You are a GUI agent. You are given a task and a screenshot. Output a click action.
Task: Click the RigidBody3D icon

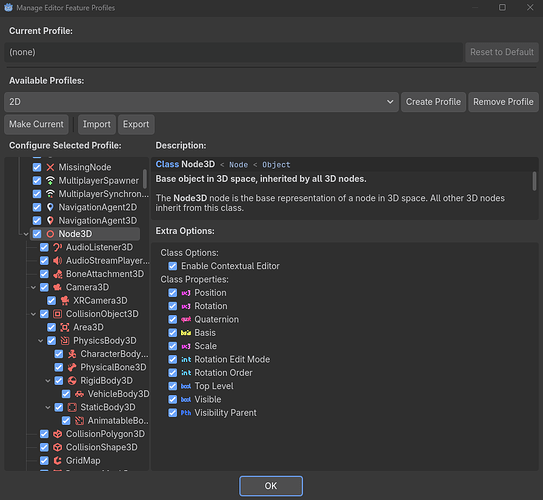point(72,381)
